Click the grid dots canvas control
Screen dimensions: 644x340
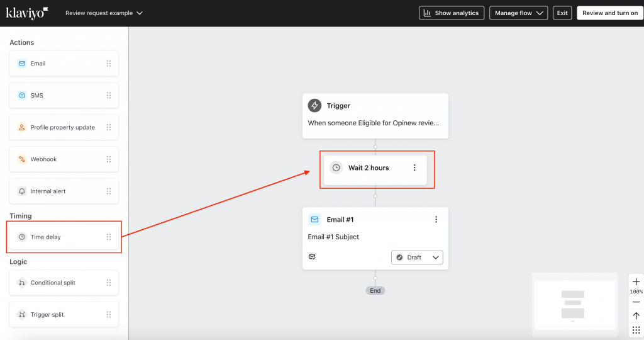pos(636,330)
